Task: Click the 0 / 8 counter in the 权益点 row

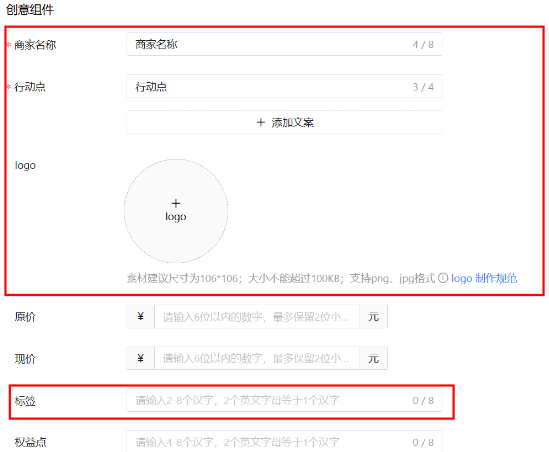Action: [x=423, y=443]
